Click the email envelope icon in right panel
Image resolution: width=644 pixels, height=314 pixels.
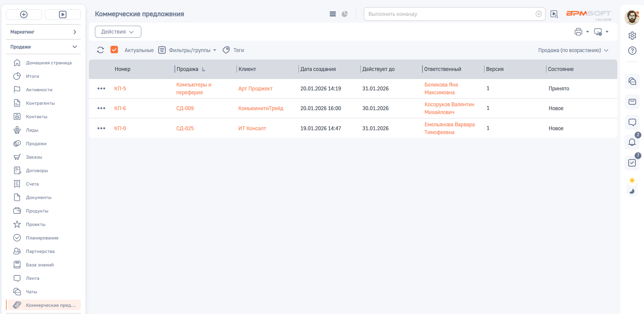point(632,102)
